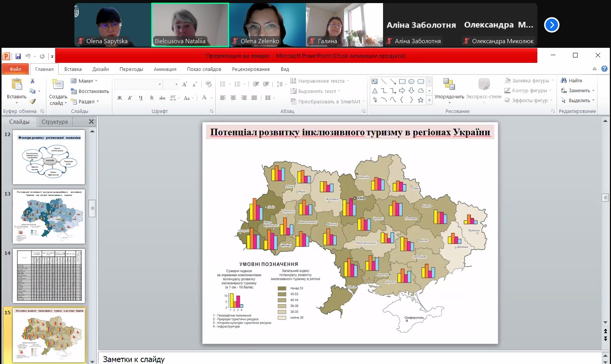This screenshot has width=611, height=364.
Task: Toggle bold (Ж) formatting
Action: click(x=120, y=98)
